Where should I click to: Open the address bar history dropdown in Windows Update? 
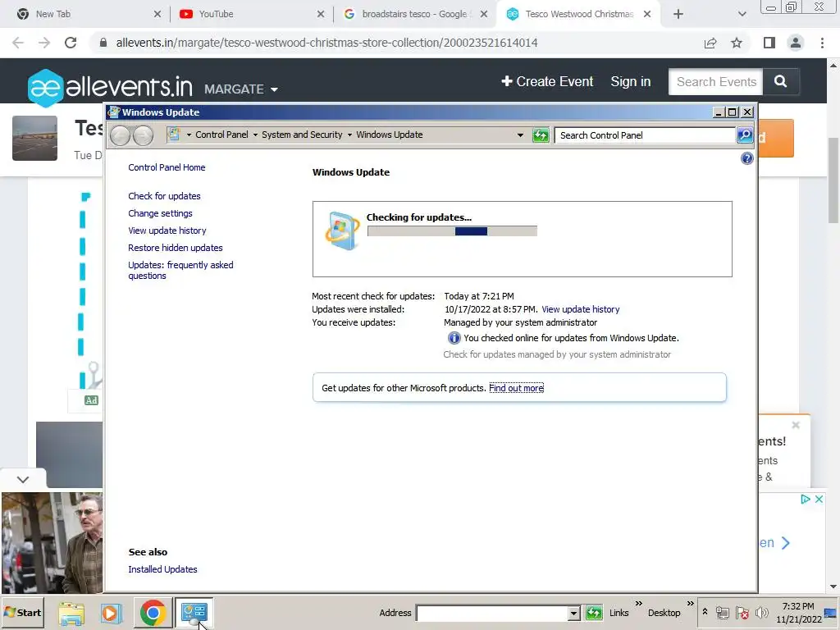pyautogui.click(x=519, y=135)
